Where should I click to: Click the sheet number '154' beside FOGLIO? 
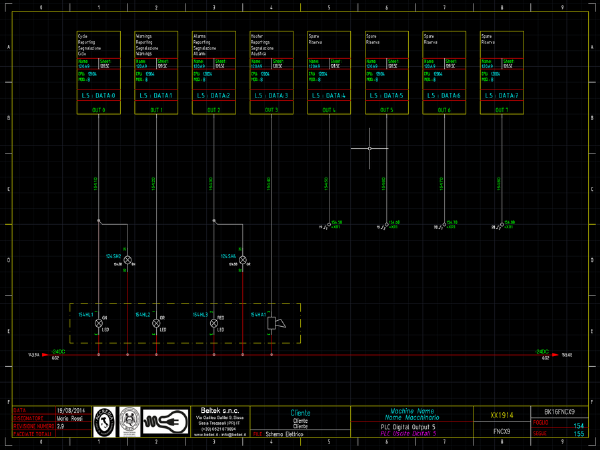[x=579, y=426]
